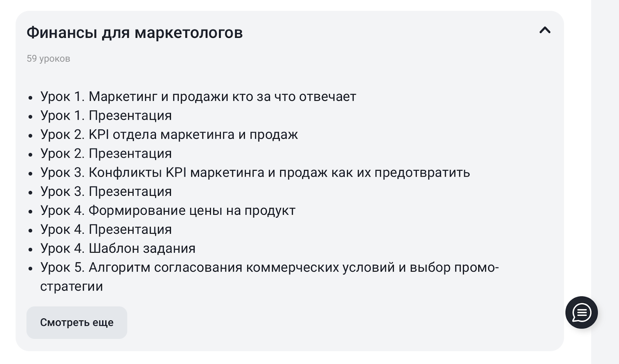Open the chat support bubble icon
Viewport: 619px width, 364px height.
pyautogui.click(x=581, y=313)
